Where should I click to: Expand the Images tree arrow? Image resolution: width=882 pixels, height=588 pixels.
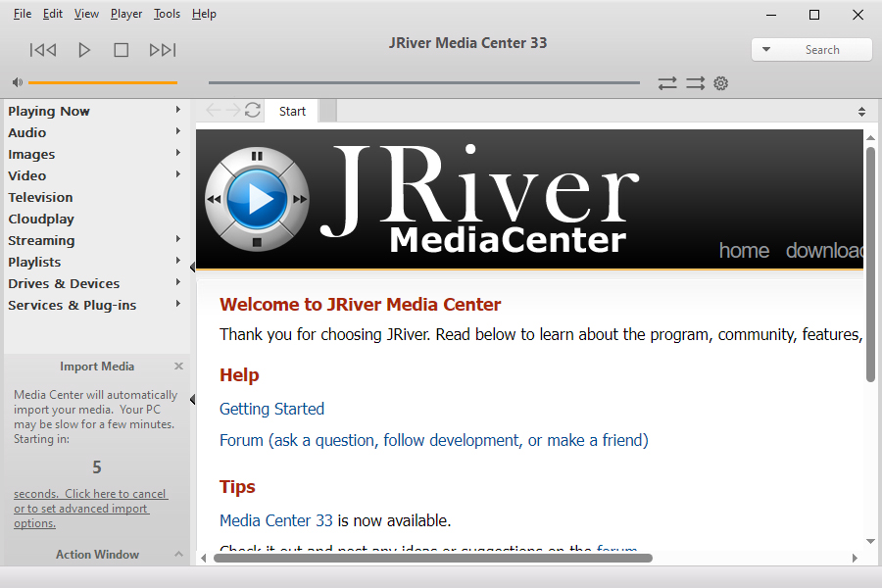click(177, 153)
